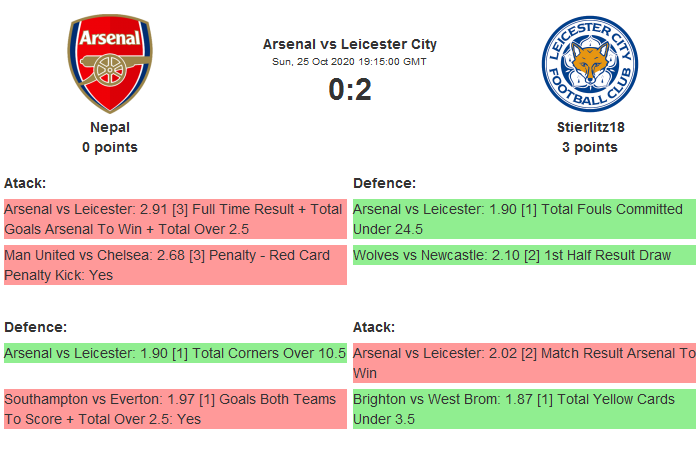
Task: Open the Man United vs Chelsea penalty bet
Action: [174, 265]
